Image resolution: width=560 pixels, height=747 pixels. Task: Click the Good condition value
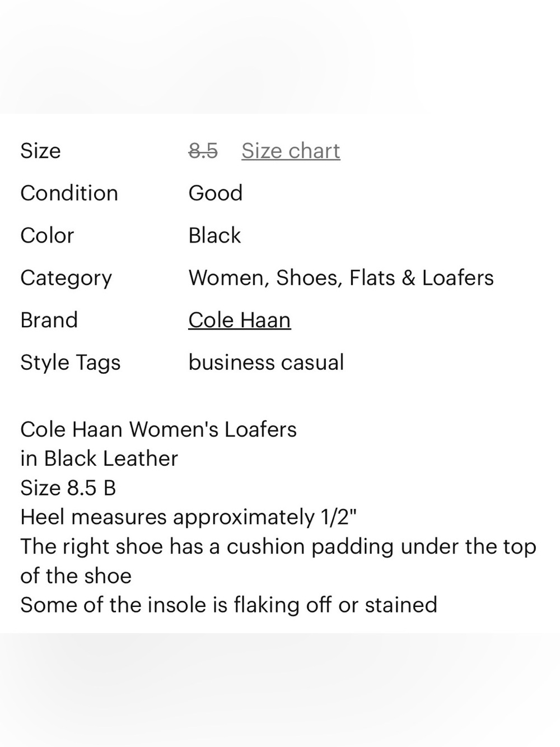pos(216,193)
